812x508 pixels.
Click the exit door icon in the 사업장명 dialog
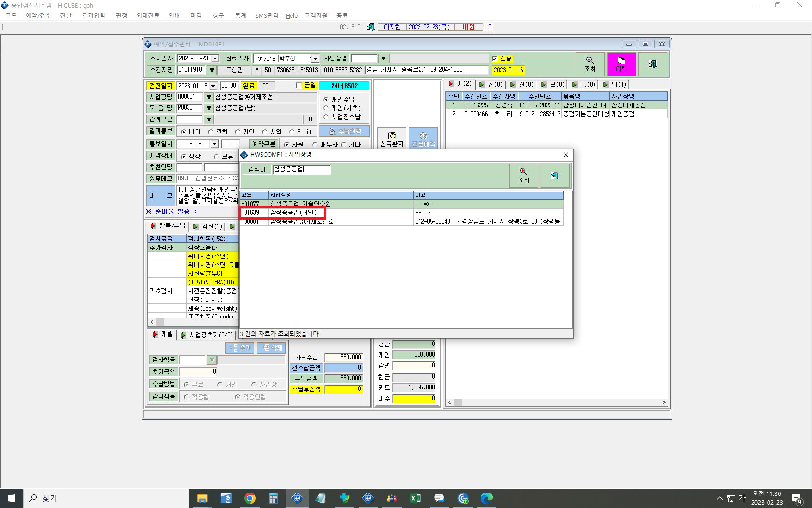555,175
